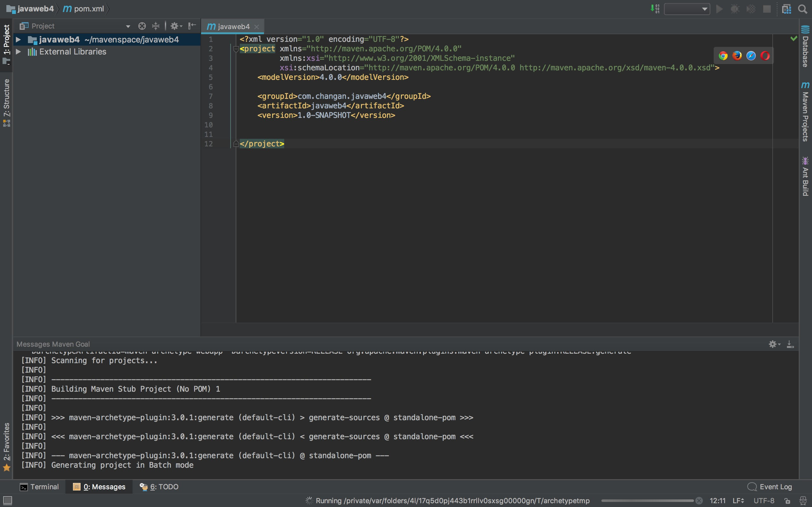The width and height of the screenshot is (812, 507).
Task: Click the Search Everywhere magnifier icon
Action: tap(802, 9)
